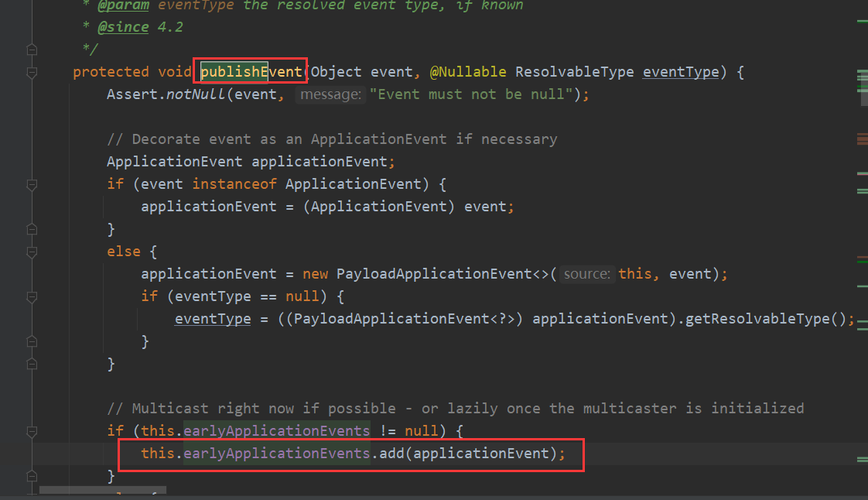Click the fold arrow next to the eventType null check
Viewport: 868px width, 500px height.
point(31,296)
